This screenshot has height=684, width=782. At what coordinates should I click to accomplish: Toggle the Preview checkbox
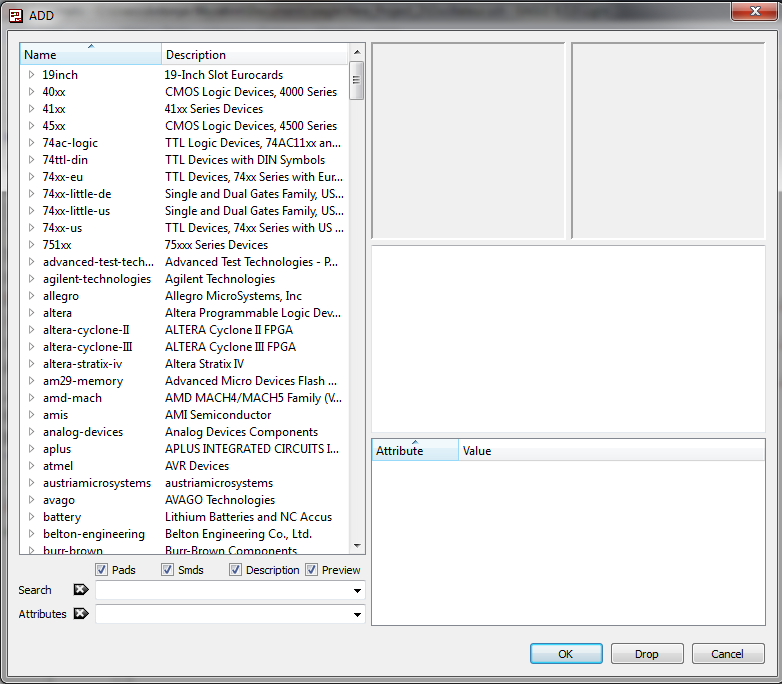pyautogui.click(x=312, y=570)
